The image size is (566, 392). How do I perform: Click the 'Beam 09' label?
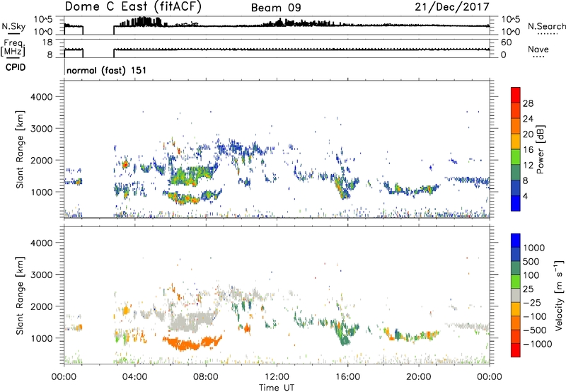click(276, 8)
